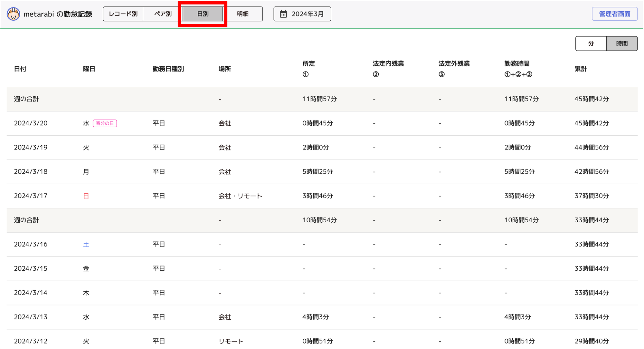Viewport: 644px width, 349px height.
Task: Click 45時間42分 total in first 週の合計
Action: (592, 99)
